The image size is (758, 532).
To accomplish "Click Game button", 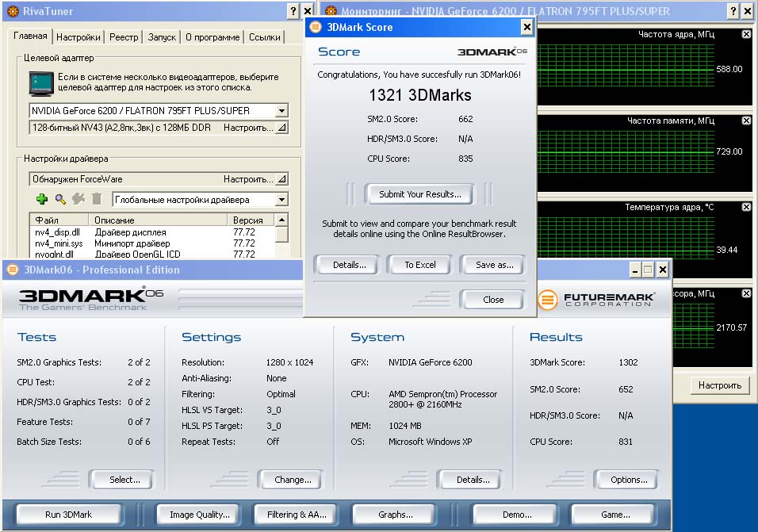I will point(615,515).
